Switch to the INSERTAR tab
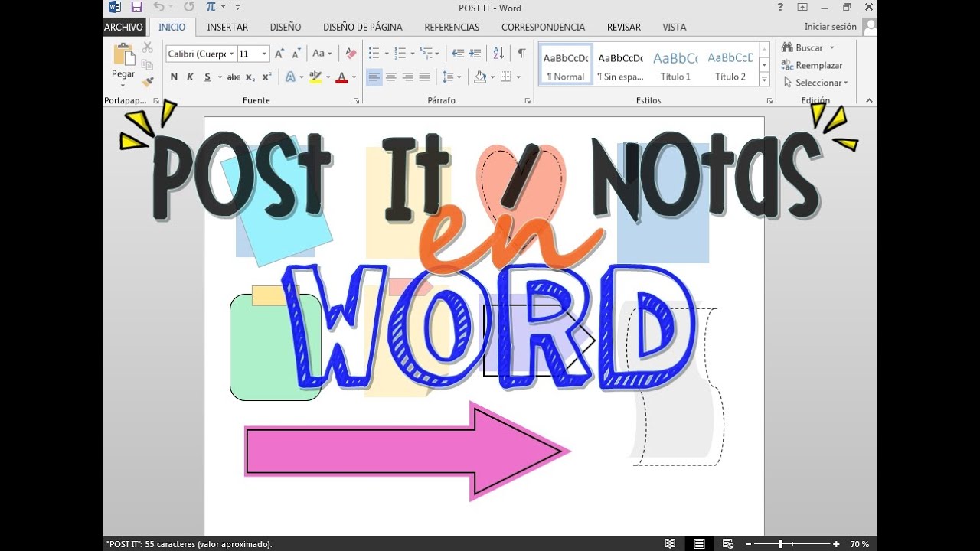 pos(227,27)
